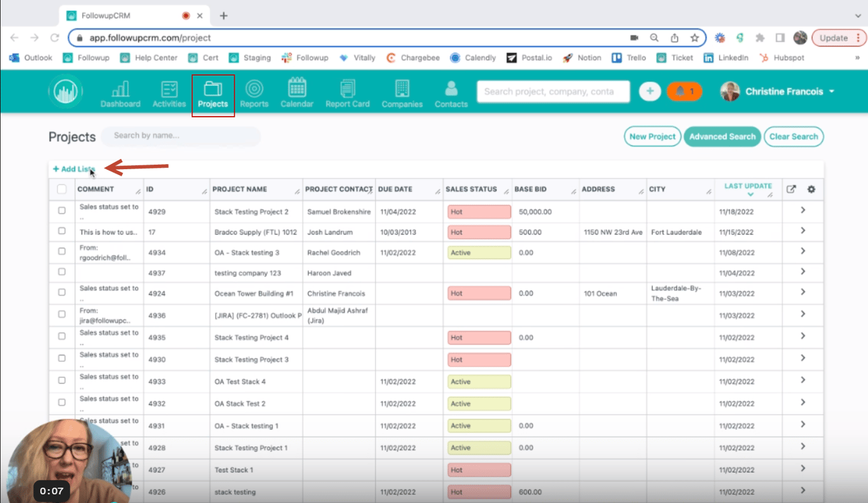This screenshot has width=868, height=503.
Task: Expand details for the Bradco Supply row chevron
Action: 802,232
